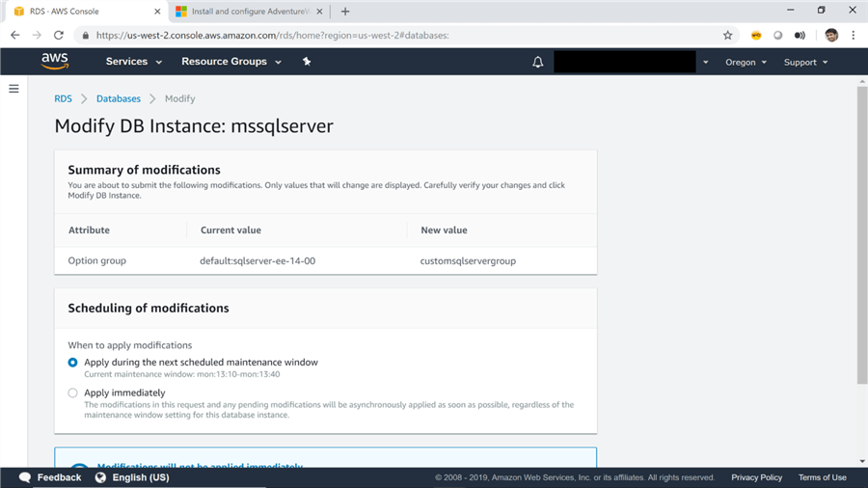Open new browser tab plus button
868x488 pixels.
click(345, 11)
